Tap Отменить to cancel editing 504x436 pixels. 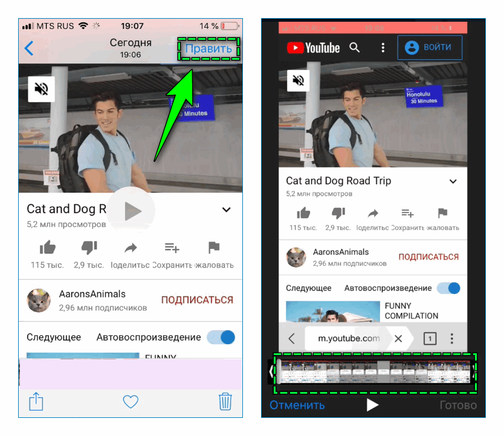[x=297, y=405]
